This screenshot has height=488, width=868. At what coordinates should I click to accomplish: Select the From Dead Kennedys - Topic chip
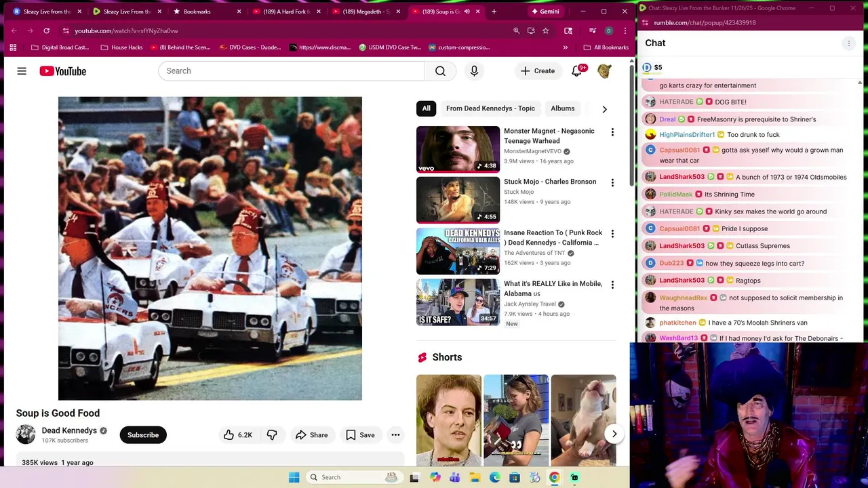490,108
